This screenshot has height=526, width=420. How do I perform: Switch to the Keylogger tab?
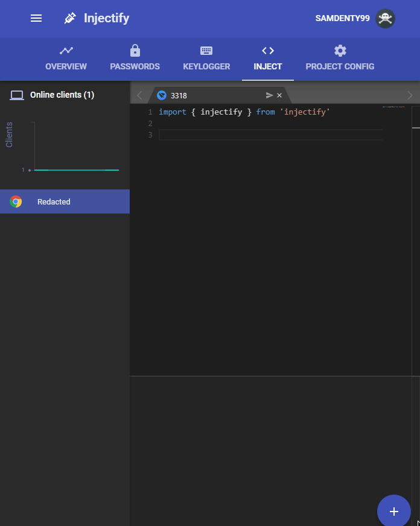click(x=206, y=59)
